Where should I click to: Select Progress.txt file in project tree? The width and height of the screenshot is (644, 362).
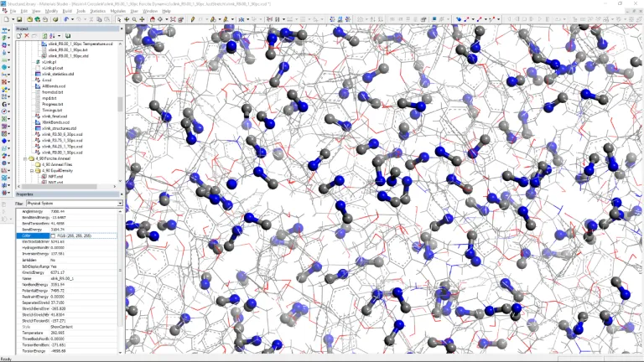[x=54, y=103]
